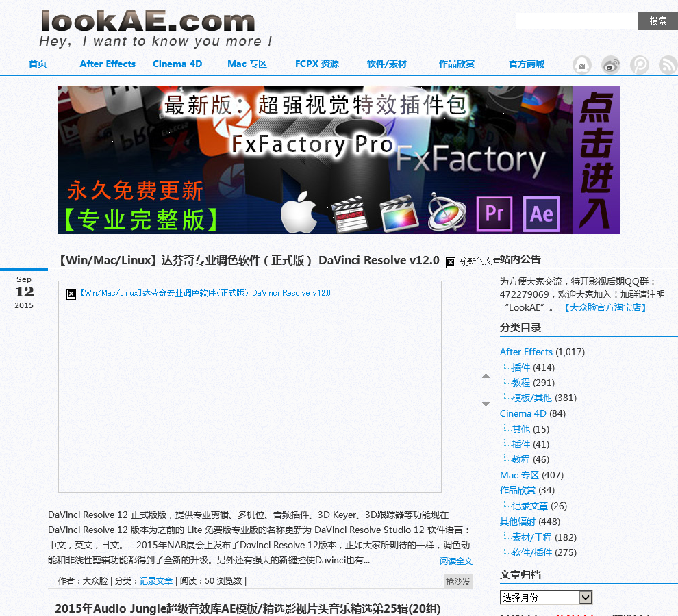Screen dimensions: 678x616
Task: Click the down arrow between the post and sidebar
Action: click(486, 405)
